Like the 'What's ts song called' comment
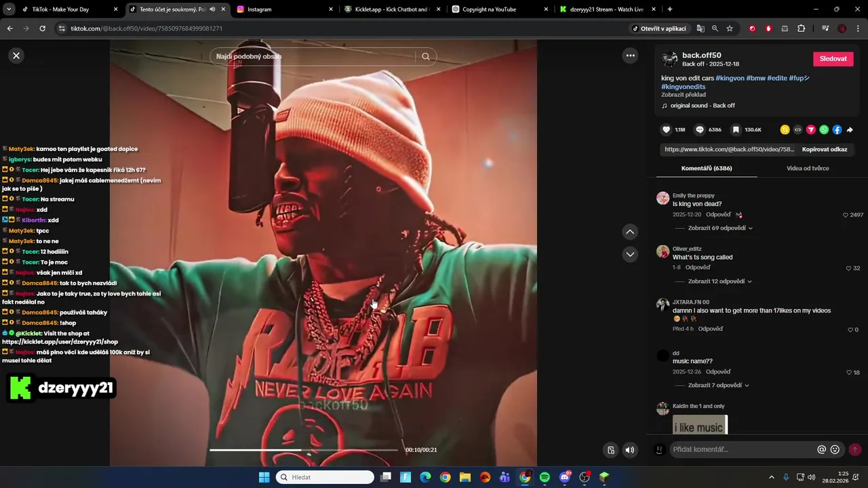Screen dimensions: 868x488 848,268
